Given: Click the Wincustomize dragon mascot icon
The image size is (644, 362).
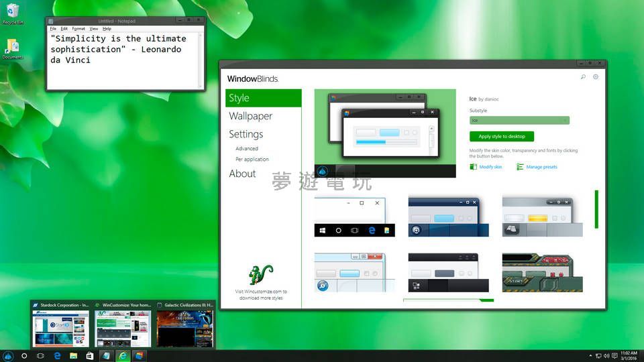Looking at the screenshot, I should pos(262,275).
